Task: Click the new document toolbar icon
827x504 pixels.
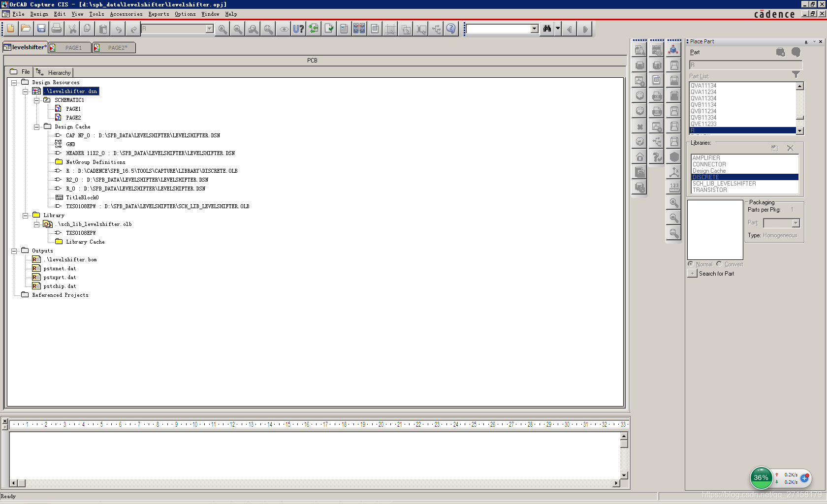Action: (11, 29)
